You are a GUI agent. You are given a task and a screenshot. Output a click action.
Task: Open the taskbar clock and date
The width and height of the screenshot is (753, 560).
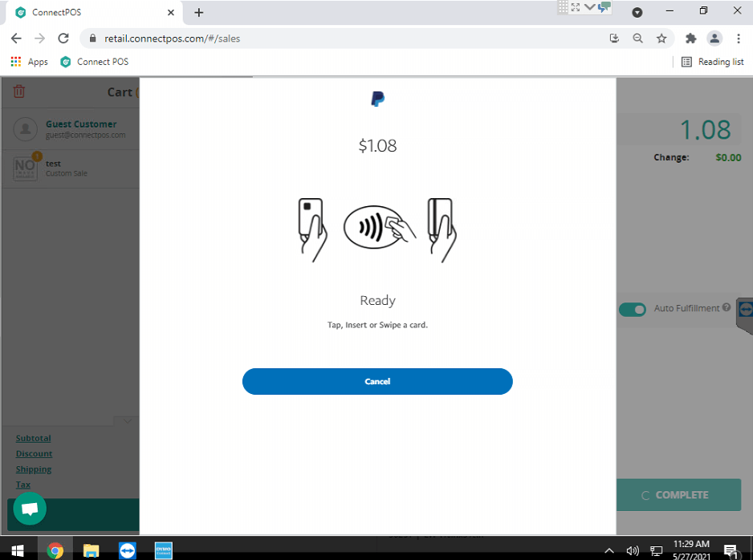(x=691, y=550)
